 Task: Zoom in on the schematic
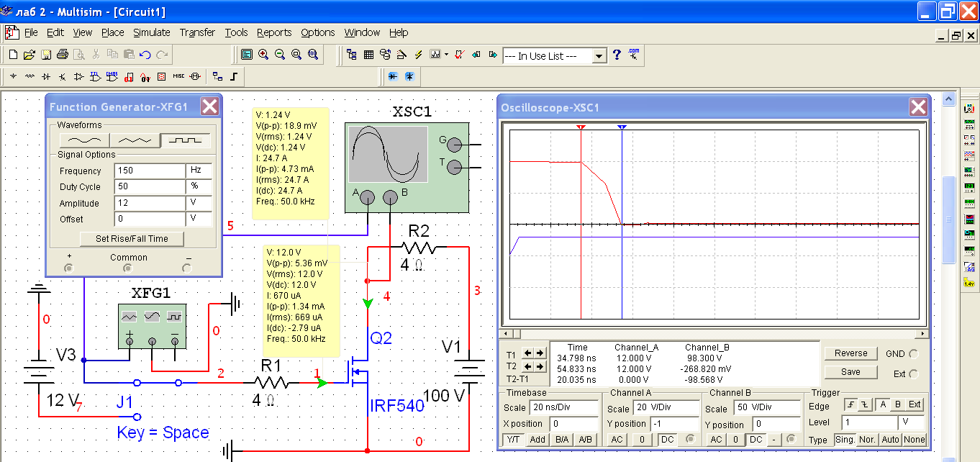coord(263,55)
